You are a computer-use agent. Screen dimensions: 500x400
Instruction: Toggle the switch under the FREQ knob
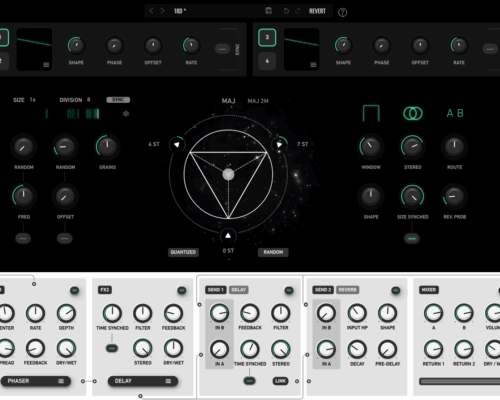click(x=23, y=238)
